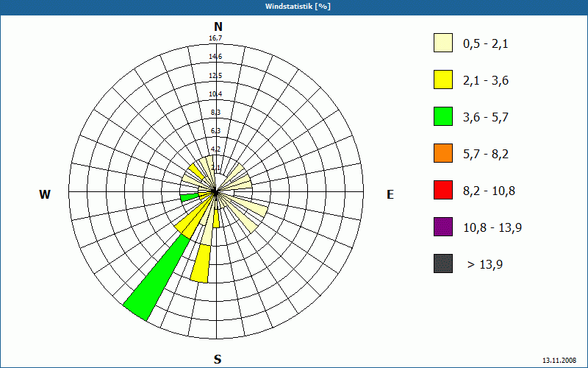588x368 pixels.
Task: Click the orange 5,7 - 8,2 legend swatch
Action: 443,153
